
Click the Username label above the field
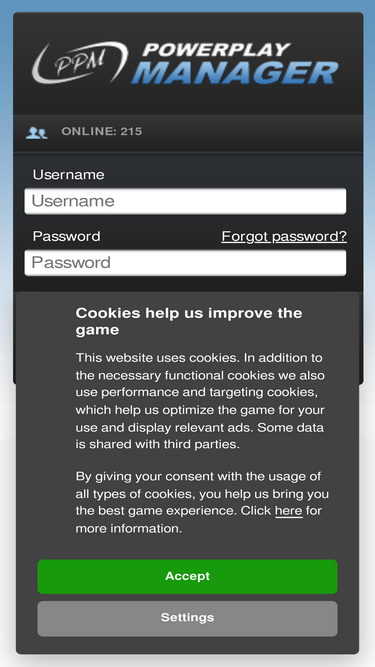pyautogui.click(x=68, y=175)
